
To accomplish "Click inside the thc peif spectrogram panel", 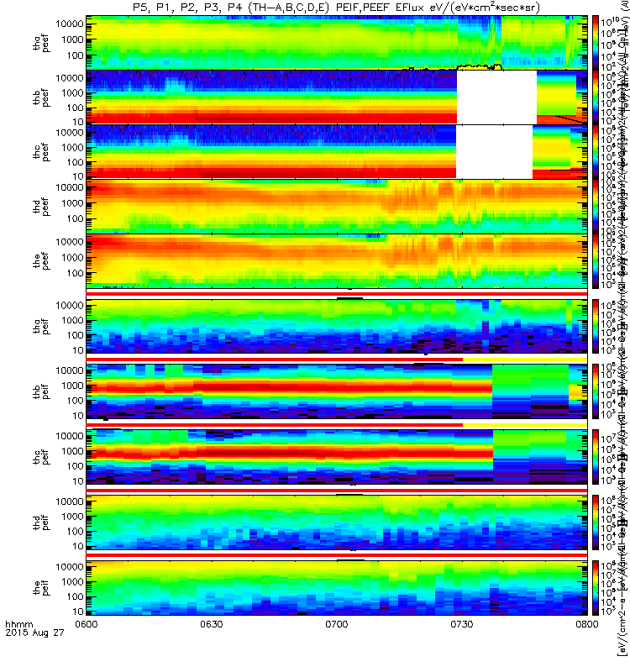I will (337, 457).
